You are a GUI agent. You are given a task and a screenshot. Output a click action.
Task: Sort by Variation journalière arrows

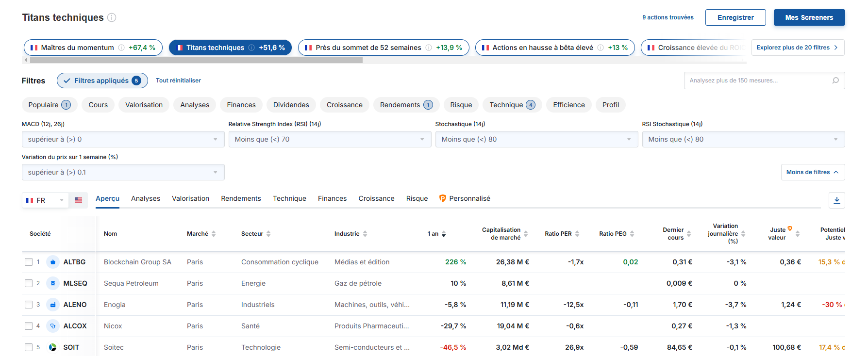(743, 234)
